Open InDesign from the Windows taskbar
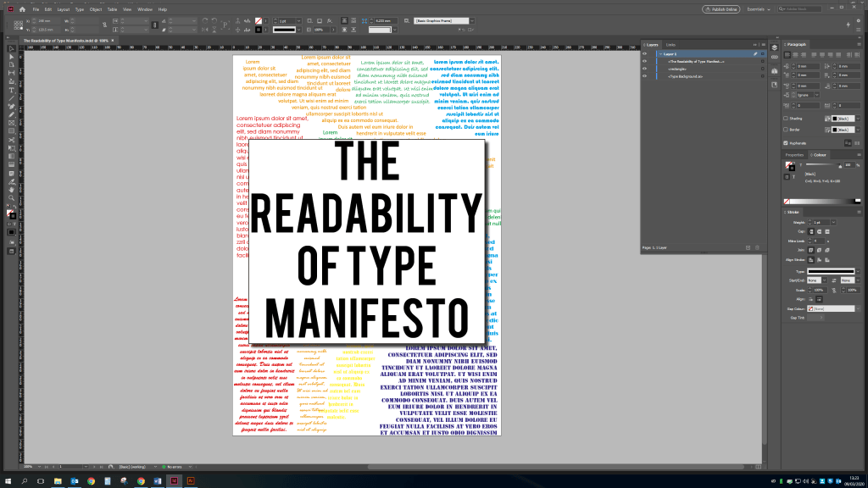Image resolution: width=868 pixels, height=488 pixels. tap(172, 480)
